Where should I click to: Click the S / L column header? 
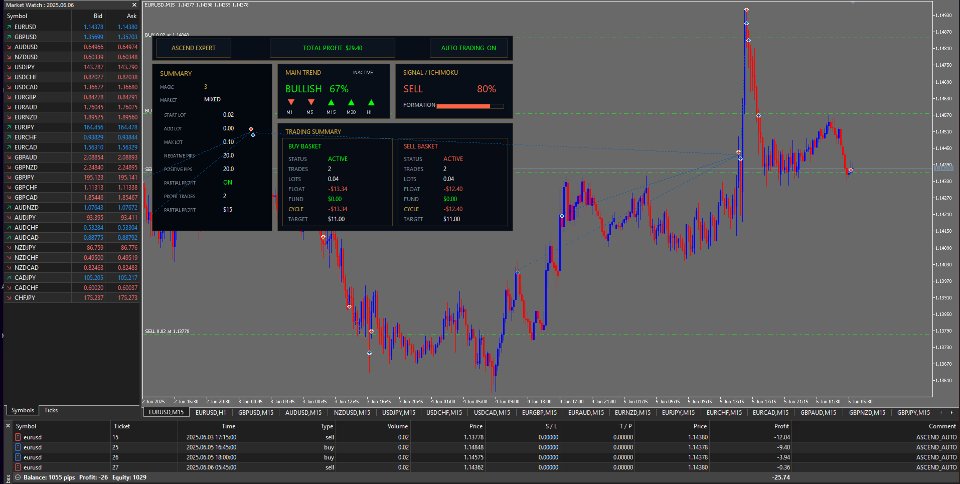(551, 426)
